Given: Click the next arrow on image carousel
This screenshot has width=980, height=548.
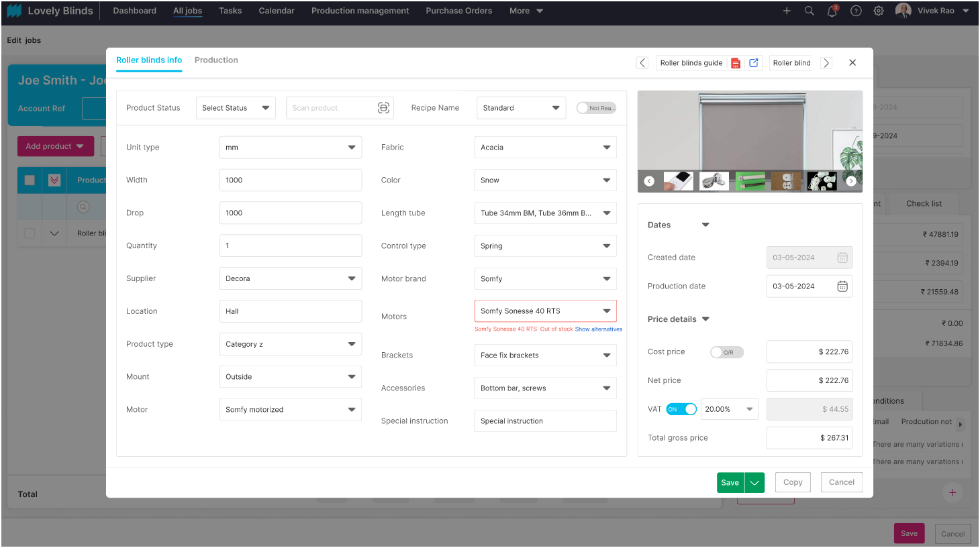Looking at the screenshot, I should (x=851, y=181).
